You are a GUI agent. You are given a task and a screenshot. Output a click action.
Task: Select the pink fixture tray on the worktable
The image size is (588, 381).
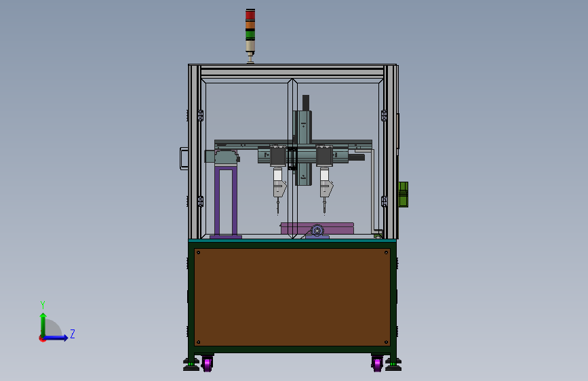pos(317,228)
